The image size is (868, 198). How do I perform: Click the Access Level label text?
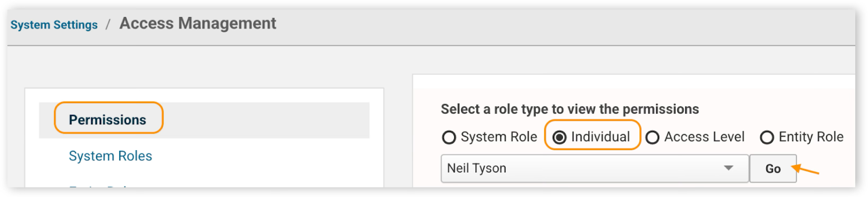point(704,137)
